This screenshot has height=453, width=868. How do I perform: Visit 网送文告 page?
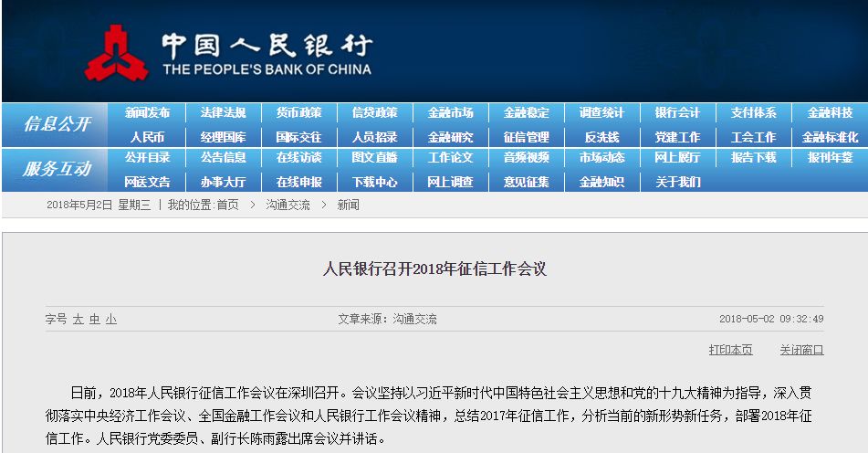(x=147, y=182)
